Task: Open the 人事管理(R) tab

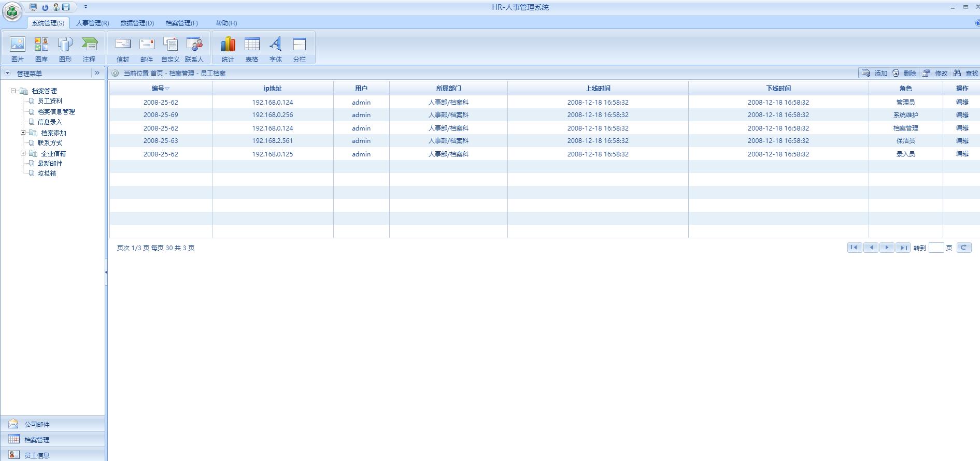Action: 92,23
